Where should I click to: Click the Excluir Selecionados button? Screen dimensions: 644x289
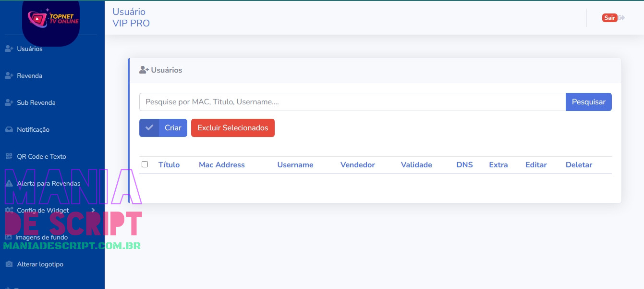[x=233, y=128]
